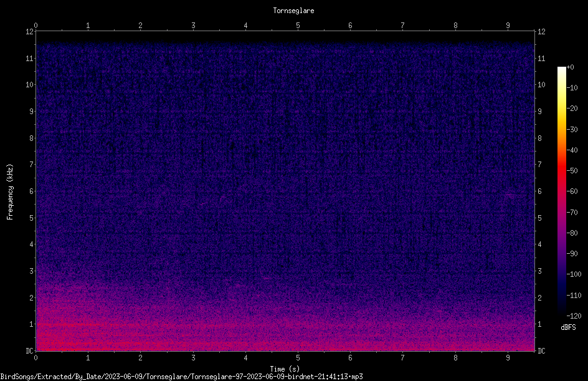This screenshot has height=381, width=588.
Task: Click the BirdSongs file path caption
Action: tap(181, 377)
